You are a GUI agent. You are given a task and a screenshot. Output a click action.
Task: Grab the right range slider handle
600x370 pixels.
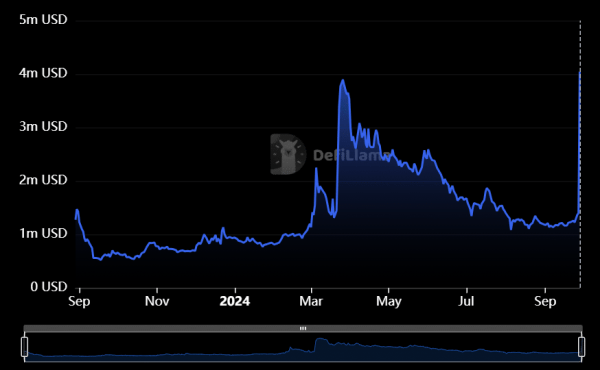click(581, 347)
